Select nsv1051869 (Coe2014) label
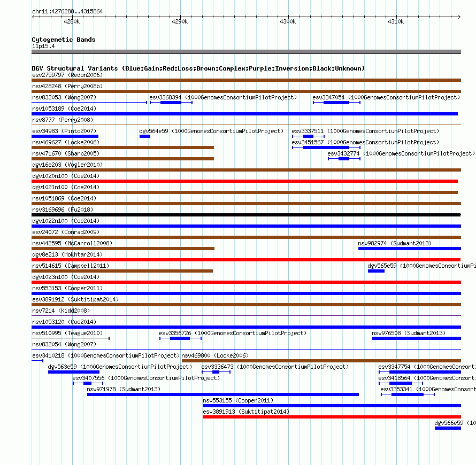476x465 pixels. 64,198
